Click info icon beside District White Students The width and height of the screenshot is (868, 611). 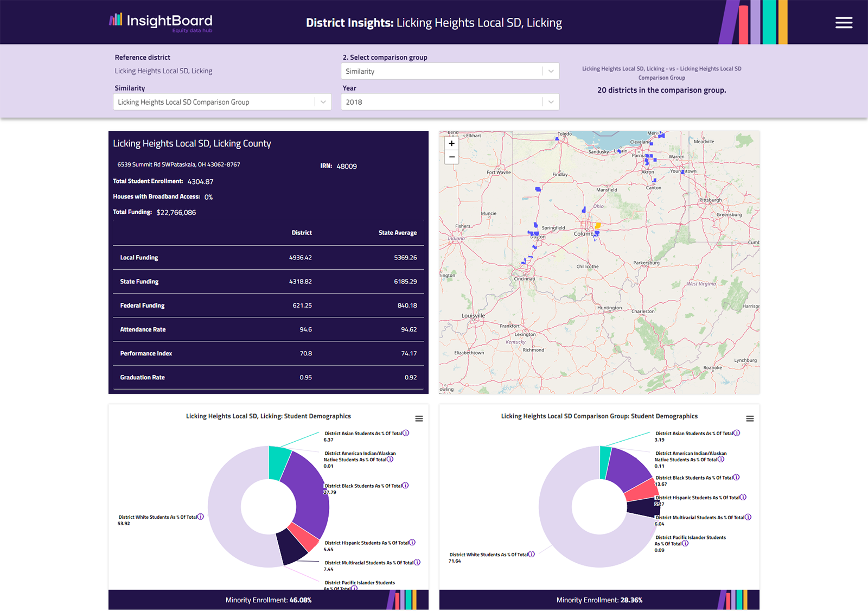(201, 517)
